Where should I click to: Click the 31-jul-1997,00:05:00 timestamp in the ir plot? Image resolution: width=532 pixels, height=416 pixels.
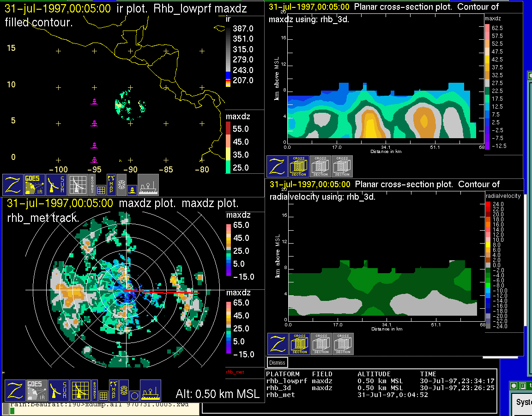pyautogui.click(x=58, y=8)
